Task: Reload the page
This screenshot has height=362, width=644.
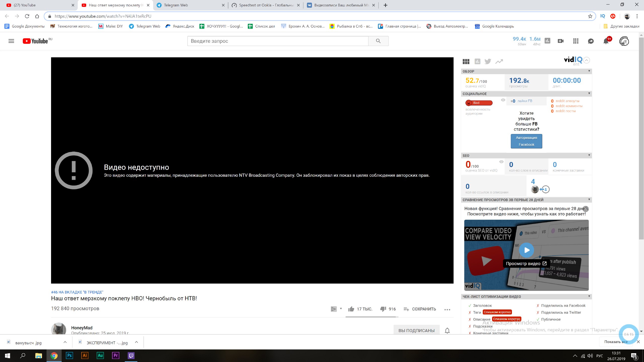Action: tap(27, 16)
